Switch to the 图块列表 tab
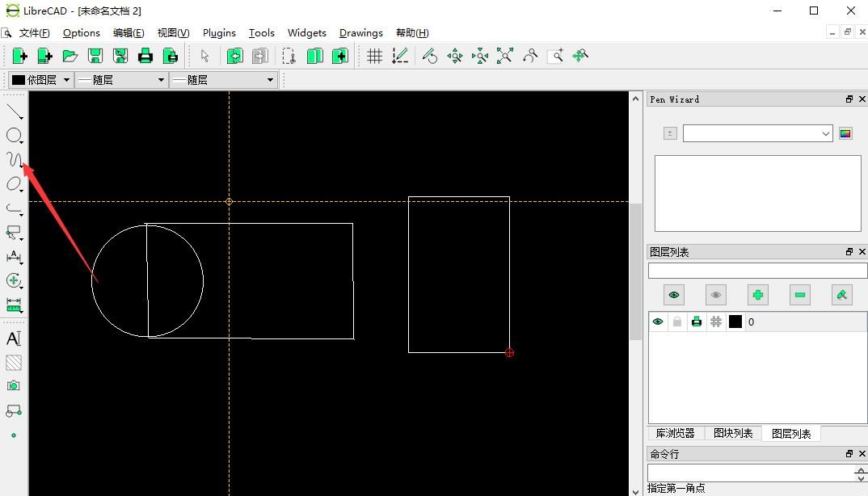Image resolution: width=868 pixels, height=496 pixels. coord(733,433)
